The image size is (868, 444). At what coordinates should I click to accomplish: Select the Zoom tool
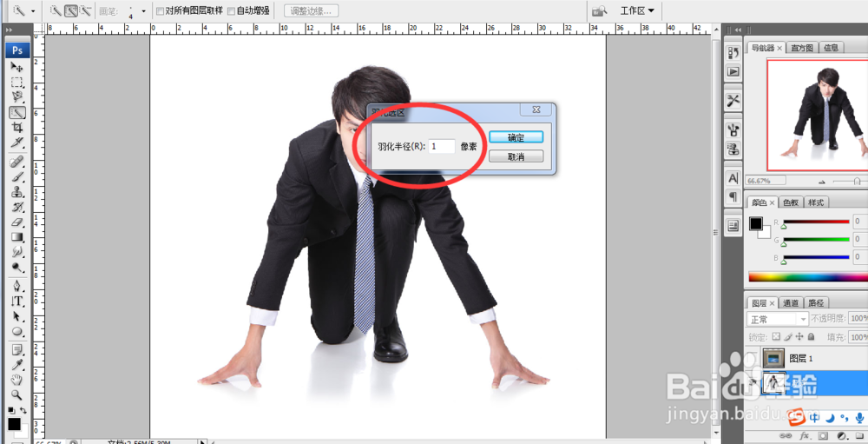17,394
